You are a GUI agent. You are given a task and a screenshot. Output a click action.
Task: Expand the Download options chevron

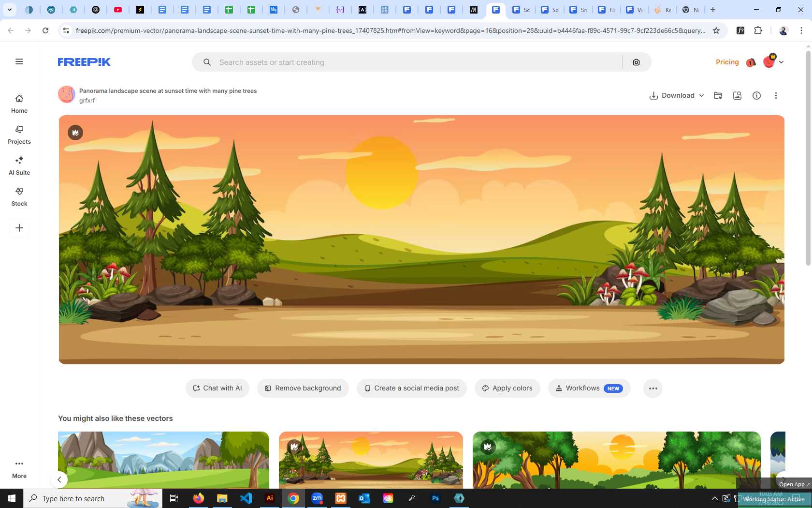[x=701, y=95]
